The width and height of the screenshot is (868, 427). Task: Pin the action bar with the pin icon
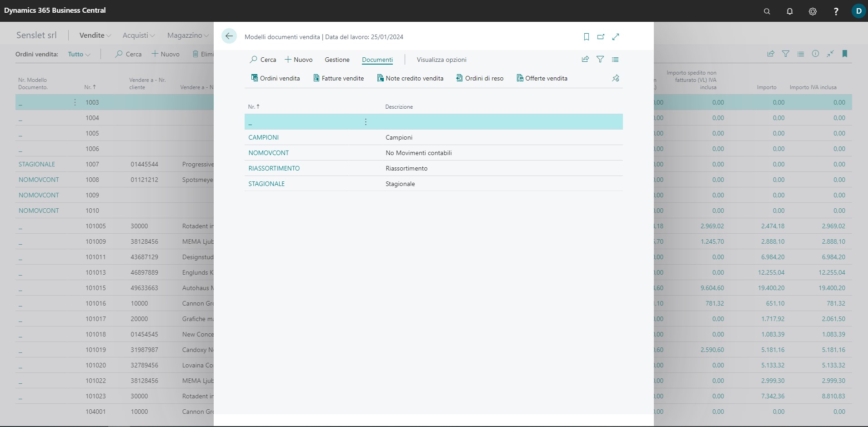click(x=615, y=78)
